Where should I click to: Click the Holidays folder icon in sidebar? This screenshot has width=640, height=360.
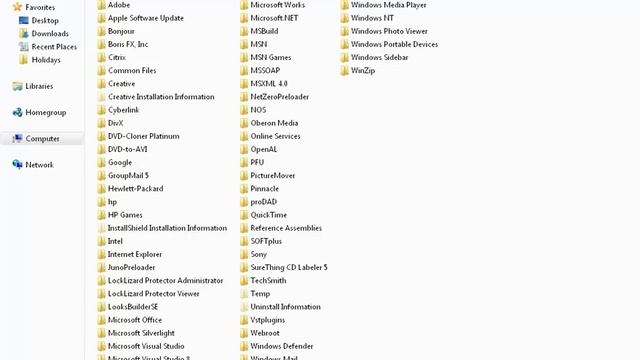click(x=24, y=60)
